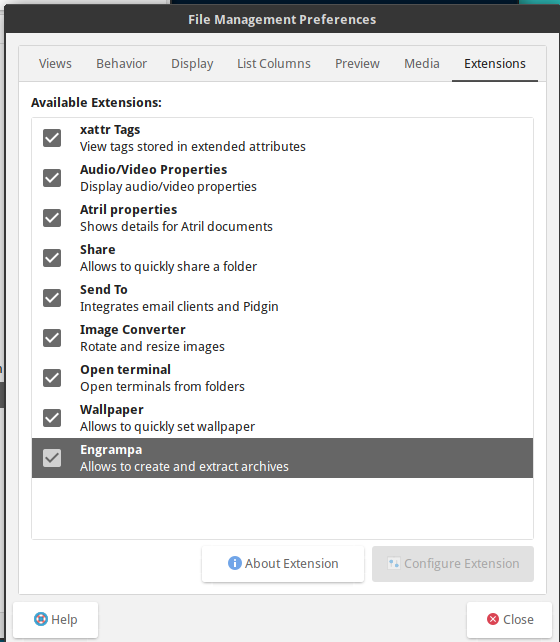
Task: Click the info icon on About Extension
Action: [235, 563]
